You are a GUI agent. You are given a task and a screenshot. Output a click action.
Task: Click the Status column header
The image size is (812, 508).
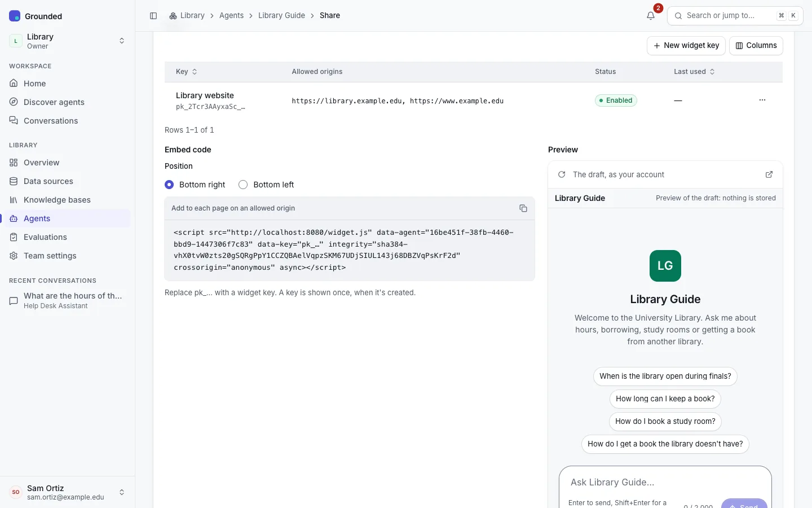pyautogui.click(x=605, y=72)
